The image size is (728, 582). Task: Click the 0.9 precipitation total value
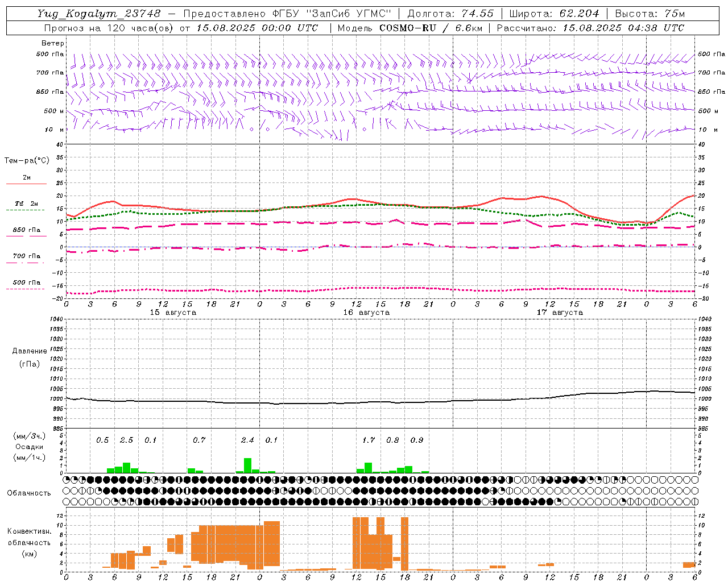[x=417, y=440]
